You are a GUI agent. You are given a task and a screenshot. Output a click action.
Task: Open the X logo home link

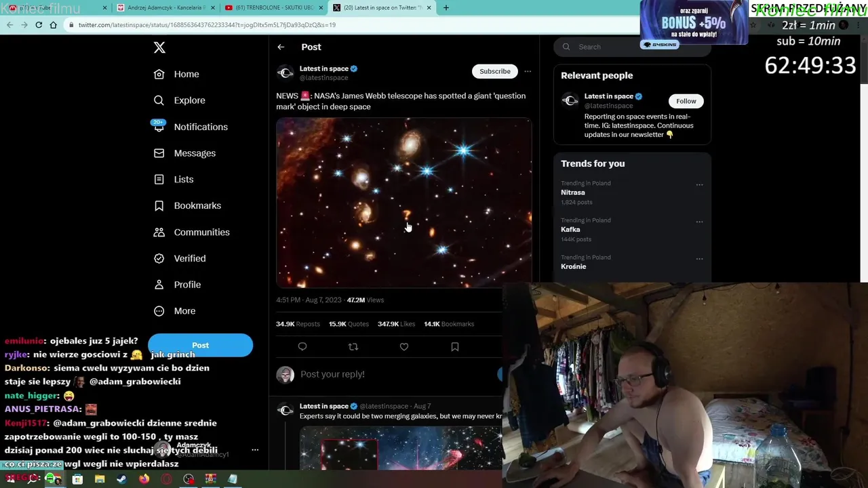[159, 47]
